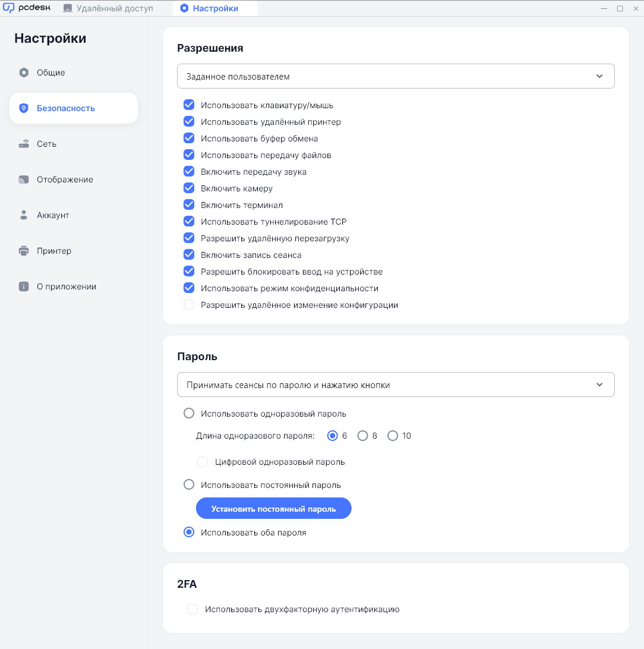
Task: Open the О приложении section
Action: tap(74, 286)
